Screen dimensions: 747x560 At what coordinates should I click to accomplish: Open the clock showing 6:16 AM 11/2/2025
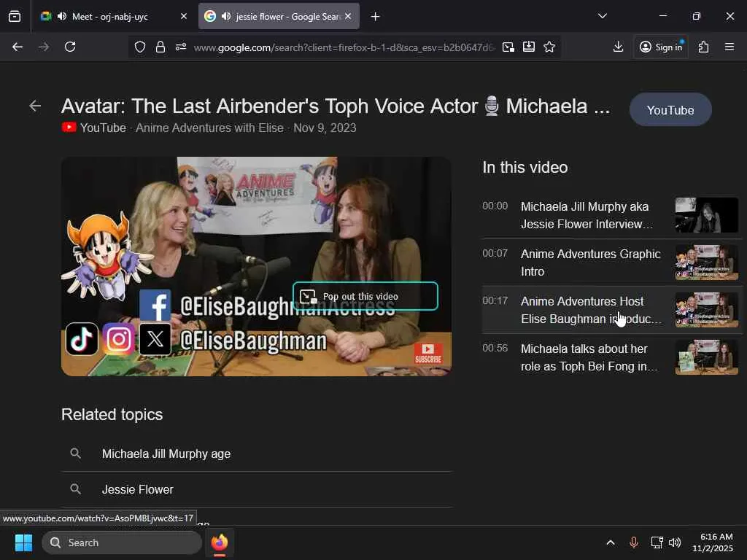click(713, 542)
